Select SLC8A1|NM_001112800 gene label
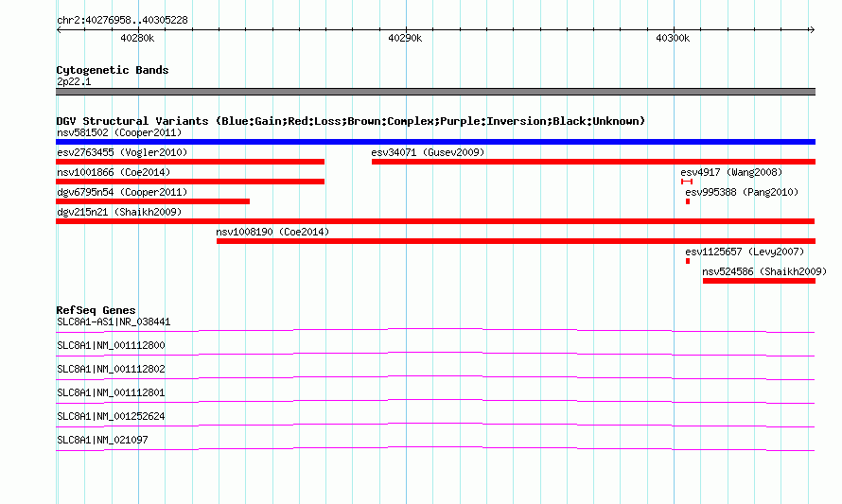Image resolution: width=842 pixels, height=504 pixels. tap(111, 346)
